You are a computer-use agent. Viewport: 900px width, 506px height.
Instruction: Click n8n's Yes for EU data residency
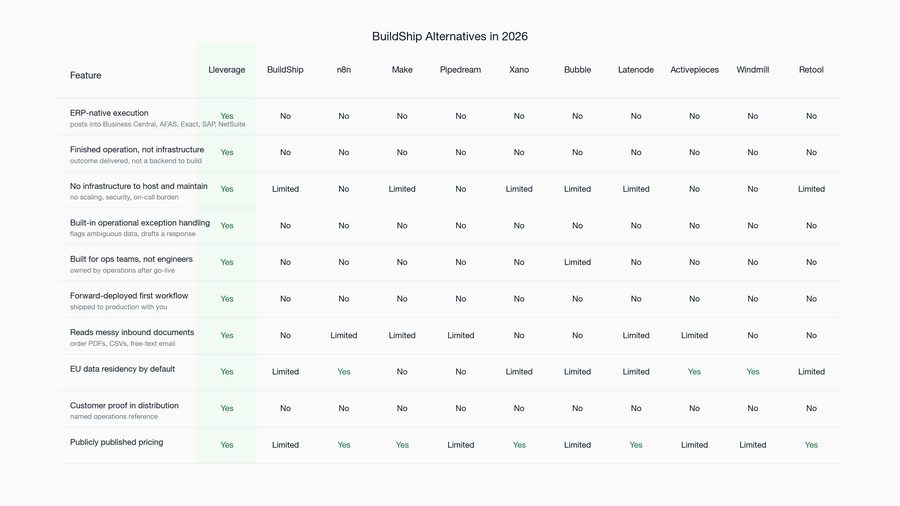(x=344, y=372)
